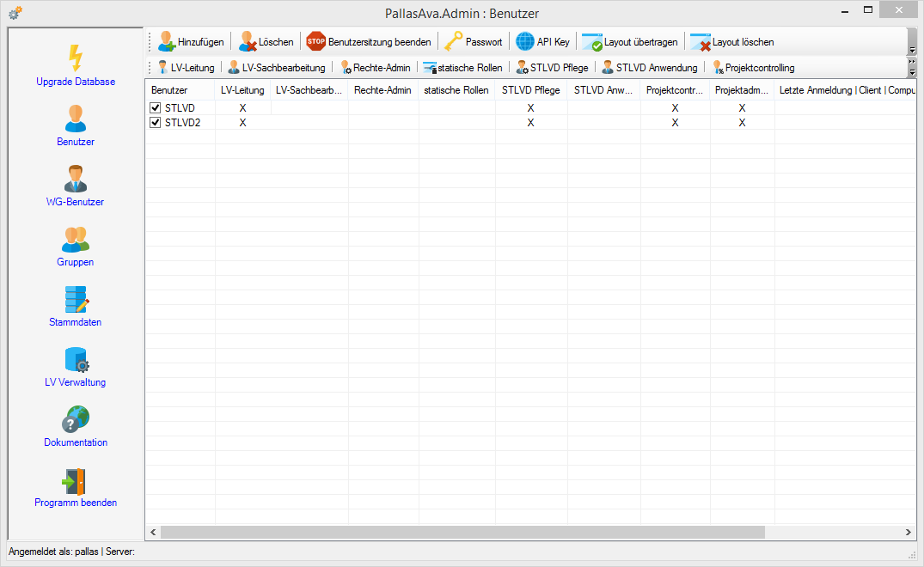Click the Passwort key button
Image resolution: width=924 pixels, height=567 pixels.
coord(474,42)
